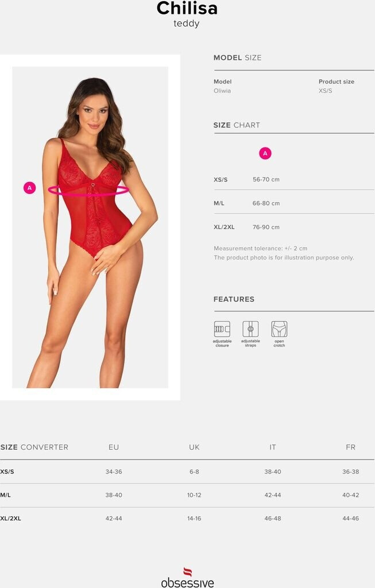The width and height of the screenshot is (375, 588).
Task: Click the pink A marker beside the model
Action: (x=30, y=188)
